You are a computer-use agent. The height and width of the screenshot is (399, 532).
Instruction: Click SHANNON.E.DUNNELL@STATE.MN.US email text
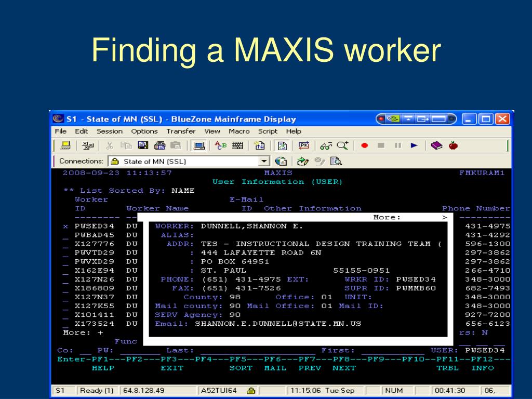coord(278,324)
